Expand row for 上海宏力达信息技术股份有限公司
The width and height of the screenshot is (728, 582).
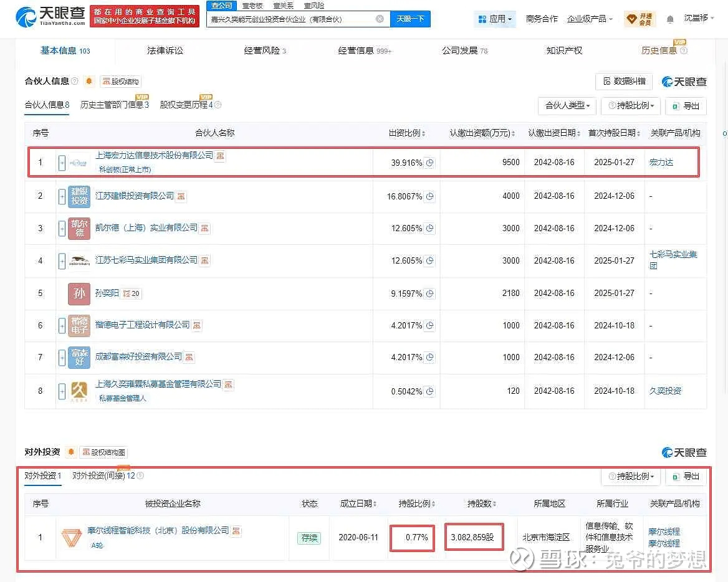click(x=62, y=163)
